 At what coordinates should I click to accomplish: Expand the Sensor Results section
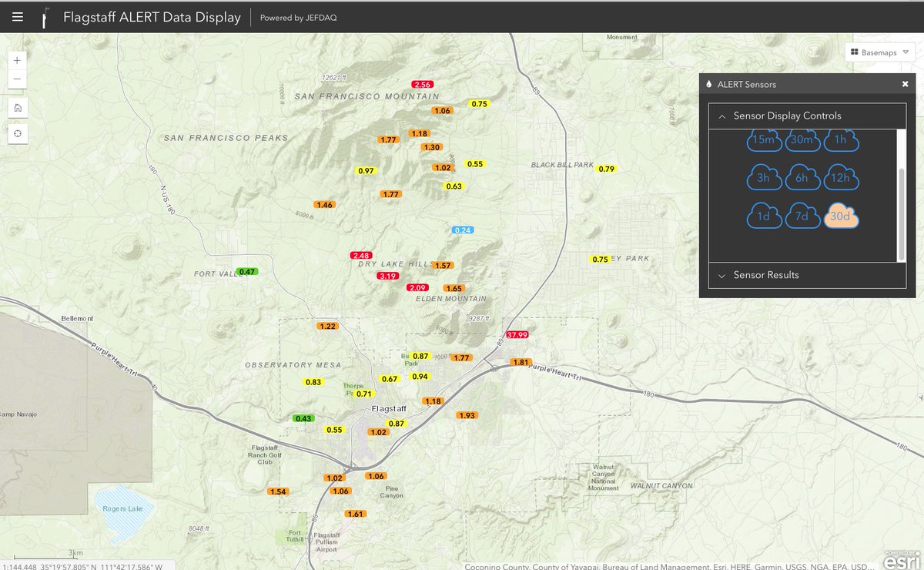(721, 275)
